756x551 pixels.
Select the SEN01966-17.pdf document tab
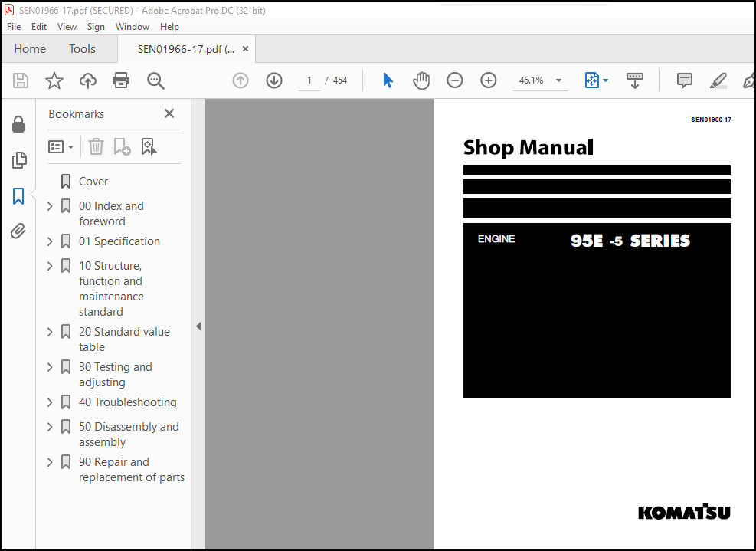[186, 49]
